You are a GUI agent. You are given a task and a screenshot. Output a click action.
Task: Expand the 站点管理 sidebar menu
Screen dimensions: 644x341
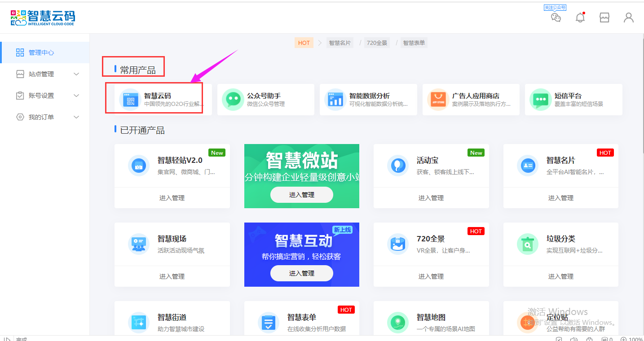[x=76, y=74]
